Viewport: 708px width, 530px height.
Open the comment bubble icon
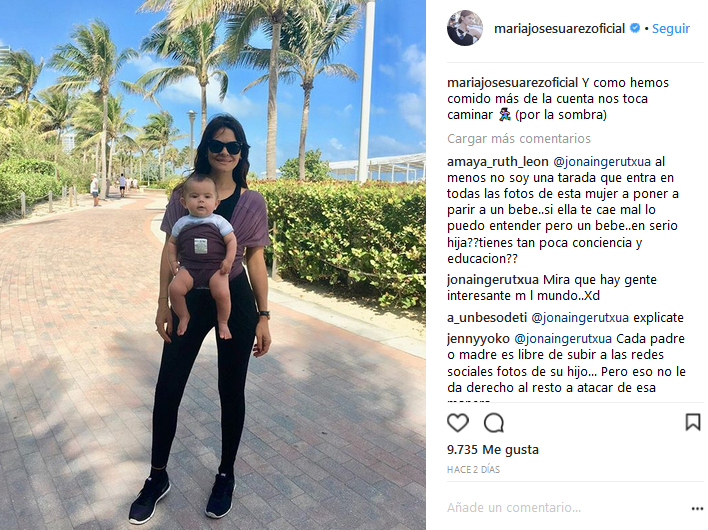click(494, 423)
